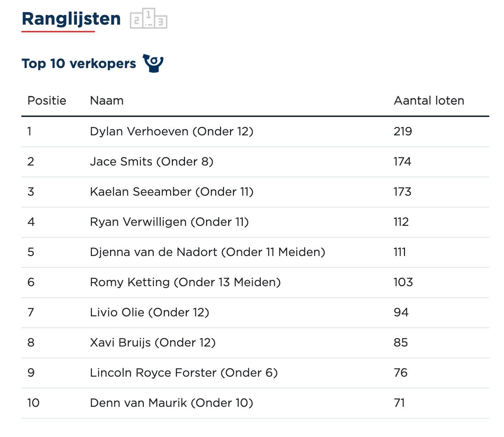This screenshot has height=437, width=504.
Task: Select Jace Smits (Onder 8) entry
Action: point(152,162)
